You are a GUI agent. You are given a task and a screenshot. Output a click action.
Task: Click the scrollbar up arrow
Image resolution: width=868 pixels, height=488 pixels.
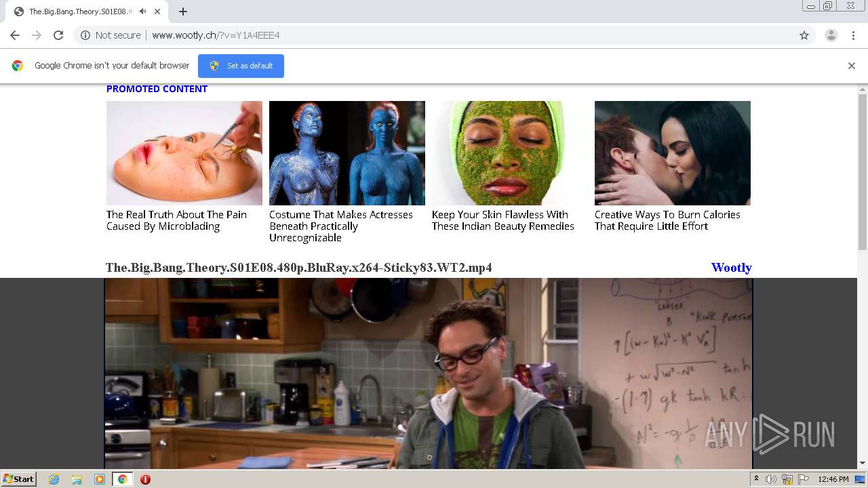pos(863,89)
